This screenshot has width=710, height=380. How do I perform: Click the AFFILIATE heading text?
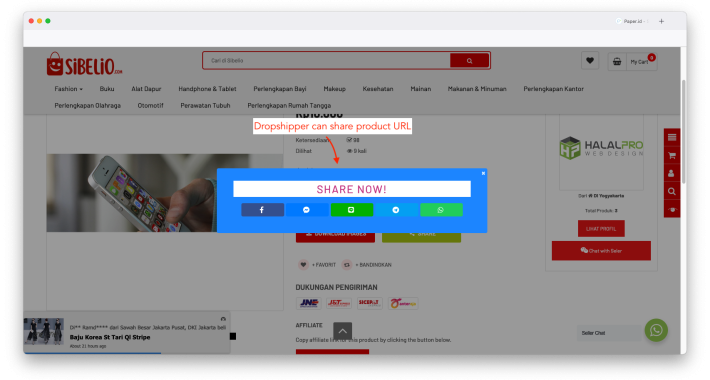(309, 325)
